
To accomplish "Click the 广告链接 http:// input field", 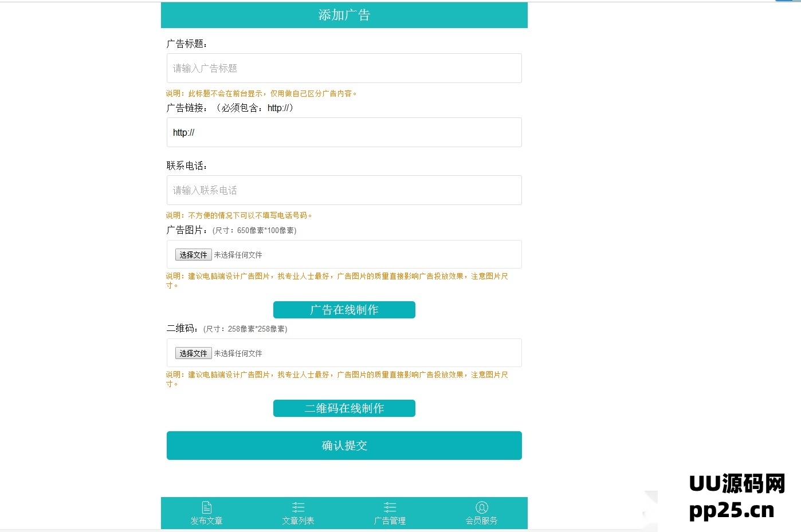I will [344, 132].
